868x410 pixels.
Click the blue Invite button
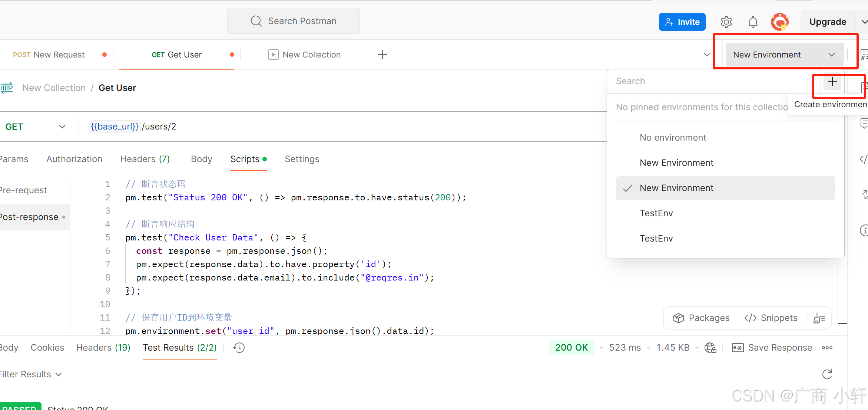(682, 22)
